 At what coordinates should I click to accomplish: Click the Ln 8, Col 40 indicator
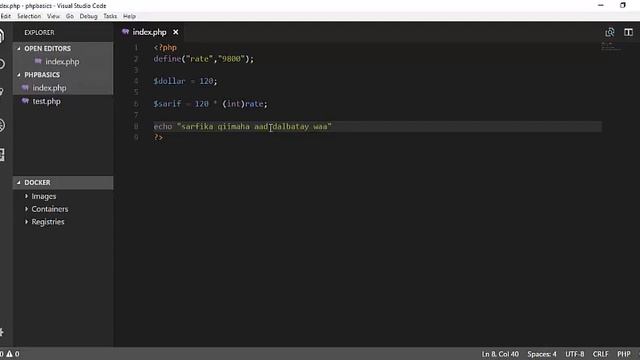[x=500, y=354]
